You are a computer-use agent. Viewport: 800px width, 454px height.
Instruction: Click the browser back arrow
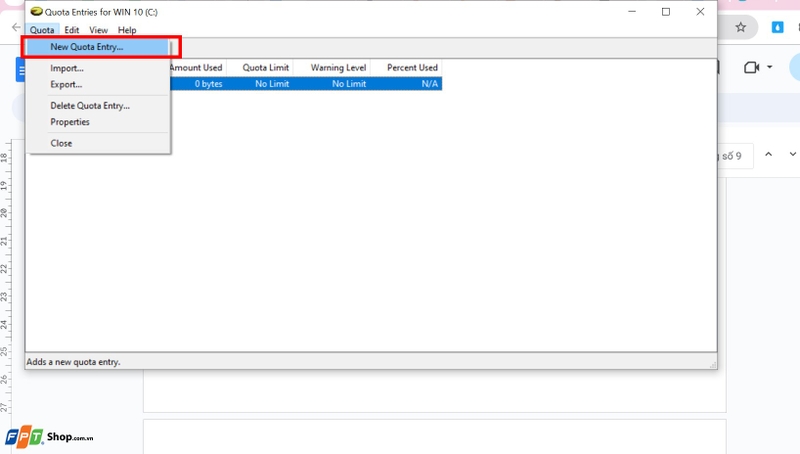click(x=16, y=27)
